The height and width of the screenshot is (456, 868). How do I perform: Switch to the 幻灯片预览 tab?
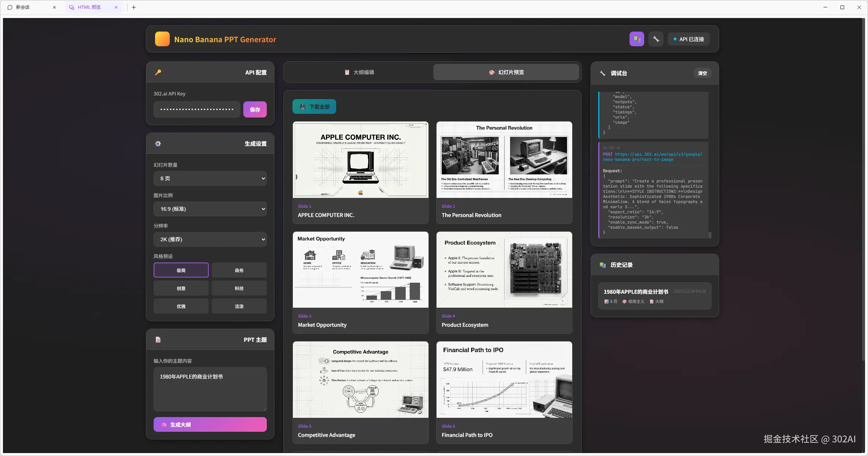[x=506, y=72]
